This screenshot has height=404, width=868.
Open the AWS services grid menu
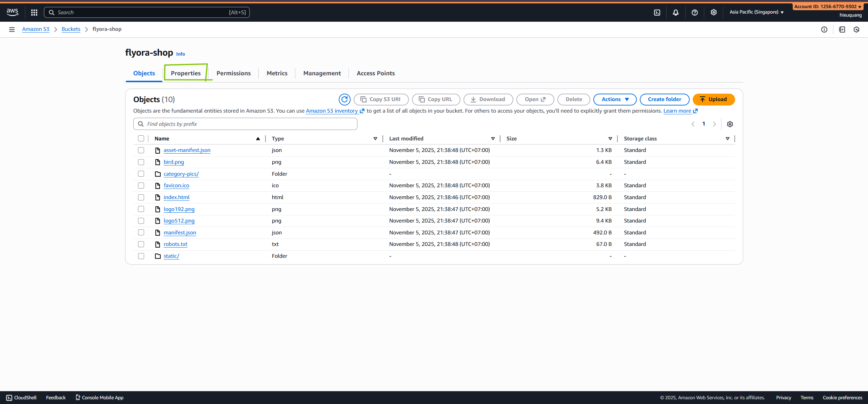(x=34, y=13)
